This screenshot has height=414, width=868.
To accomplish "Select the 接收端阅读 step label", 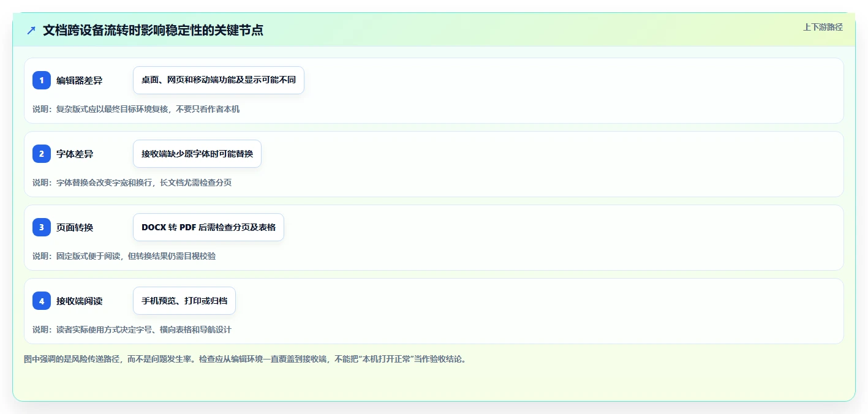I will 79,301.
